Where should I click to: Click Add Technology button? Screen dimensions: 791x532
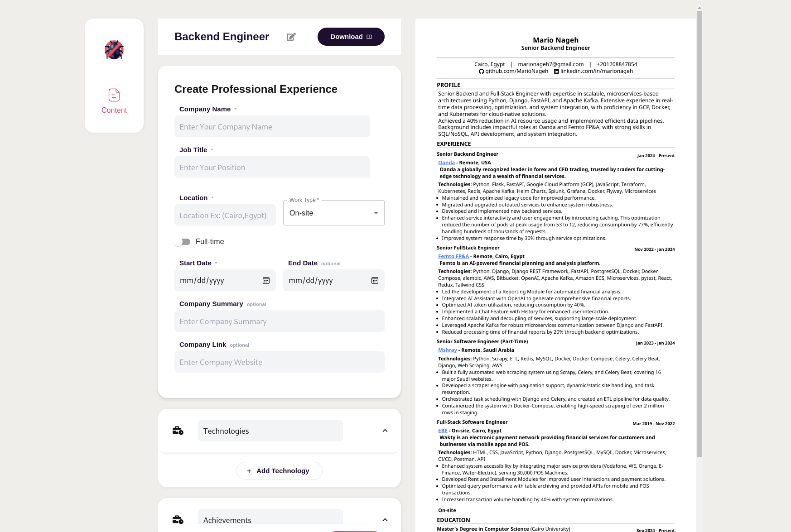point(280,471)
